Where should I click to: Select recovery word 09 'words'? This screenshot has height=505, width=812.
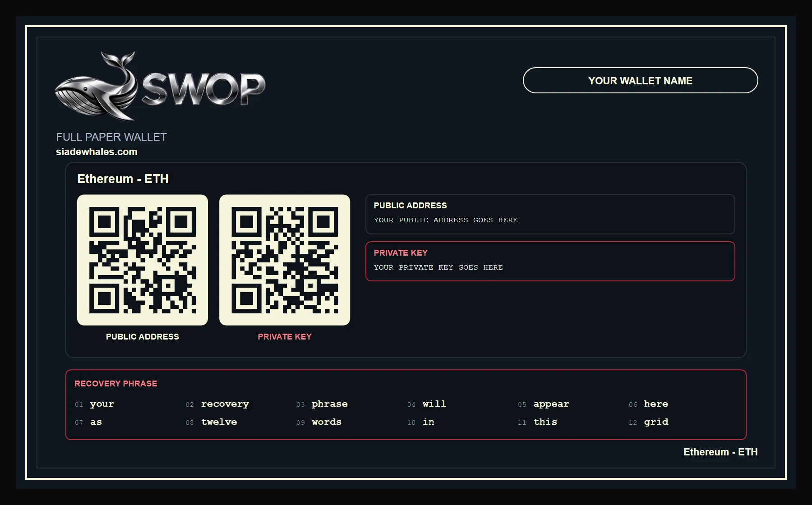tap(327, 422)
